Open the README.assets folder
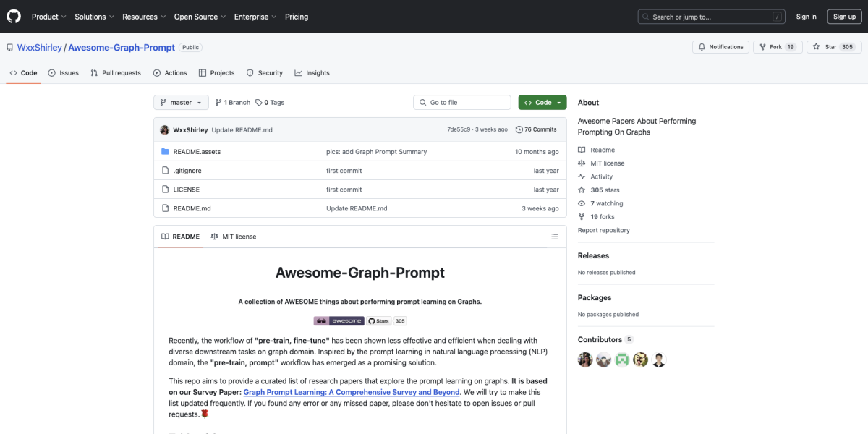 click(x=197, y=152)
